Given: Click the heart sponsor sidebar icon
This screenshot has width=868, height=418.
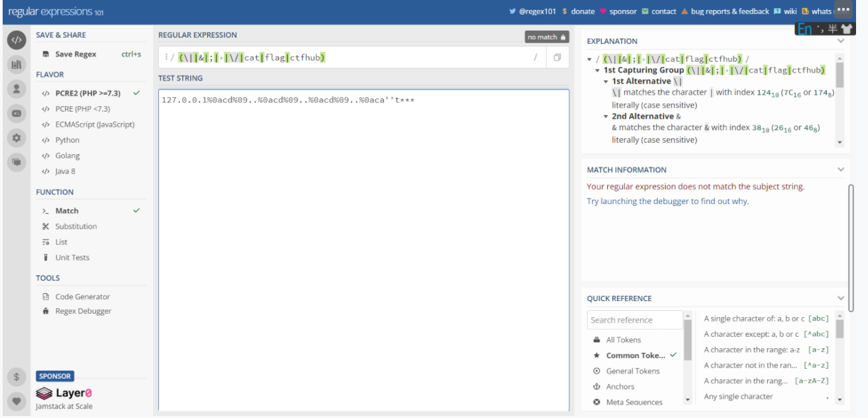Looking at the screenshot, I should [17, 401].
